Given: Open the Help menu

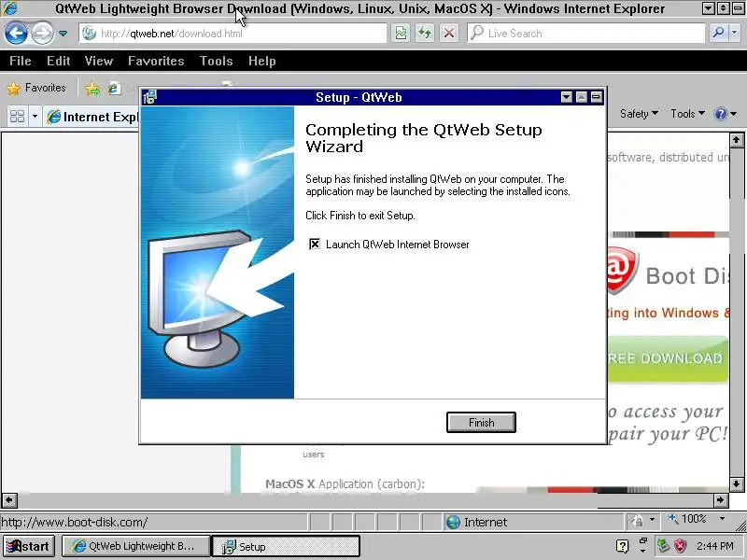Looking at the screenshot, I should pos(261,61).
